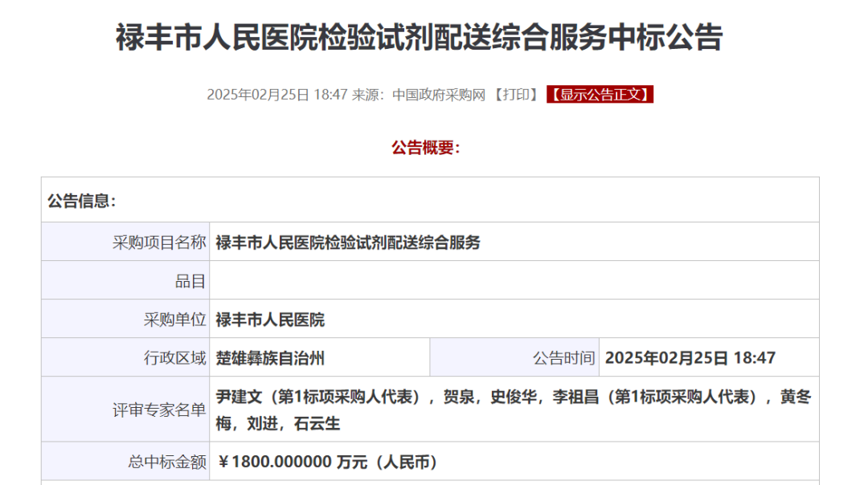Image resolution: width=868 pixels, height=485 pixels.
Task: Click the 总中标金额 label cell
Action: click(125, 461)
